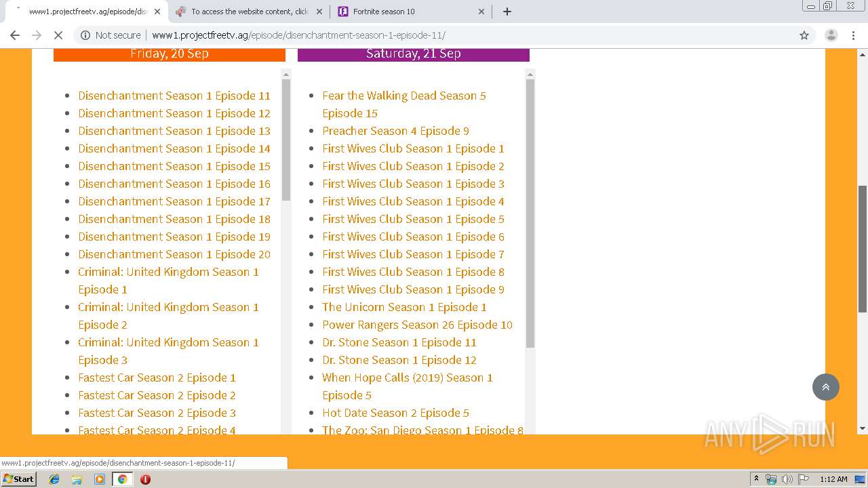The height and width of the screenshot is (488, 868).
Task: Open Dr. Stone Season 1 Episode 12
Action: [x=399, y=360]
